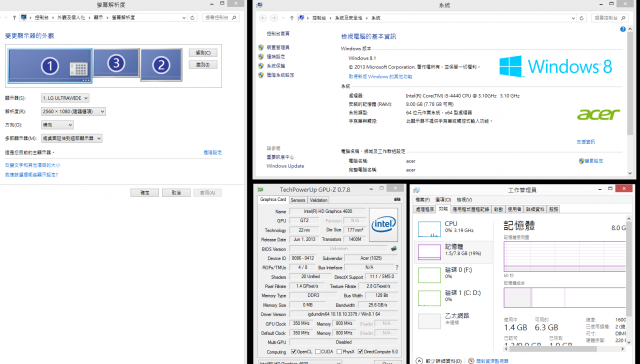Open the orientation dropdown in Screen Resolution window
This screenshot has width=640, height=364.
(x=57, y=125)
